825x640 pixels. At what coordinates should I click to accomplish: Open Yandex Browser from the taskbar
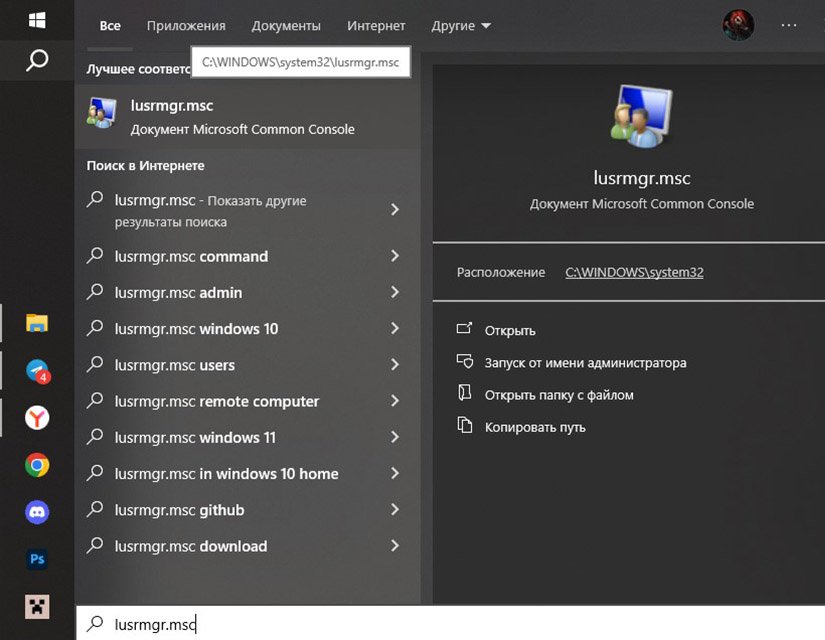tap(37, 418)
